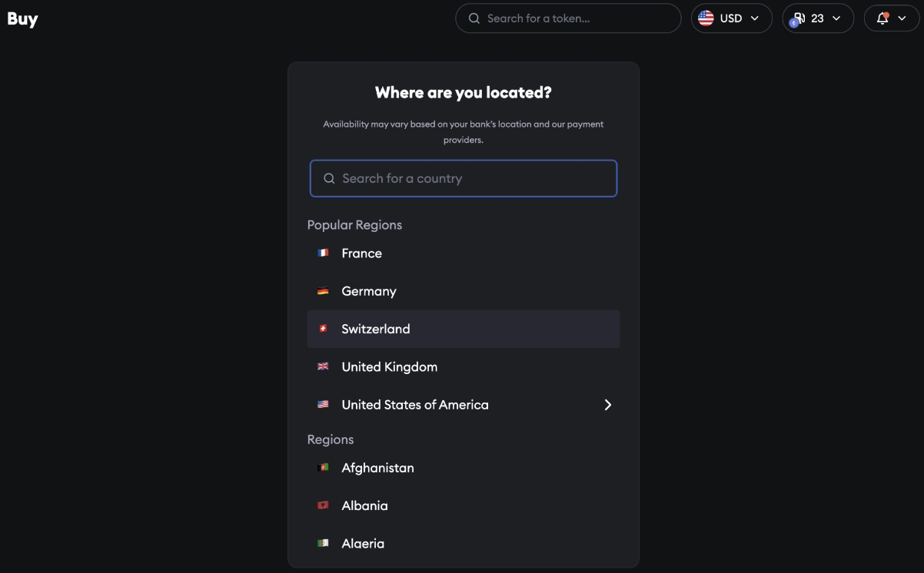Click the France flag icon

[323, 253]
